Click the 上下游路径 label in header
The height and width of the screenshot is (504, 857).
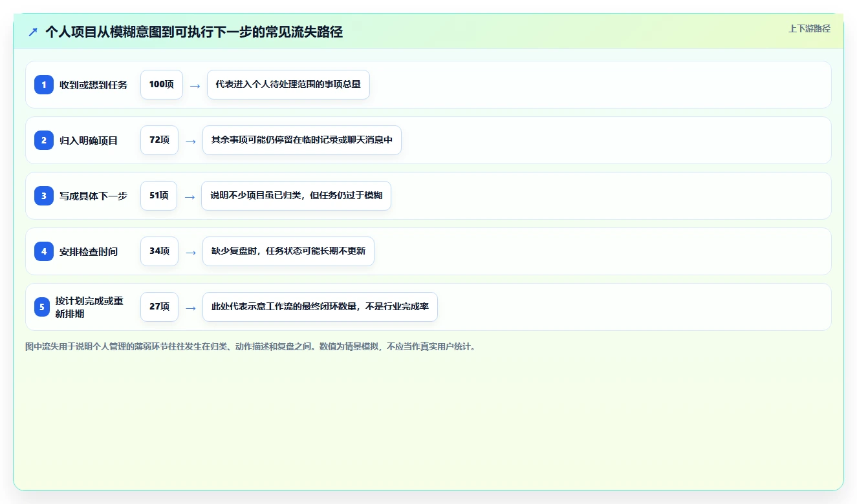(x=809, y=28)
